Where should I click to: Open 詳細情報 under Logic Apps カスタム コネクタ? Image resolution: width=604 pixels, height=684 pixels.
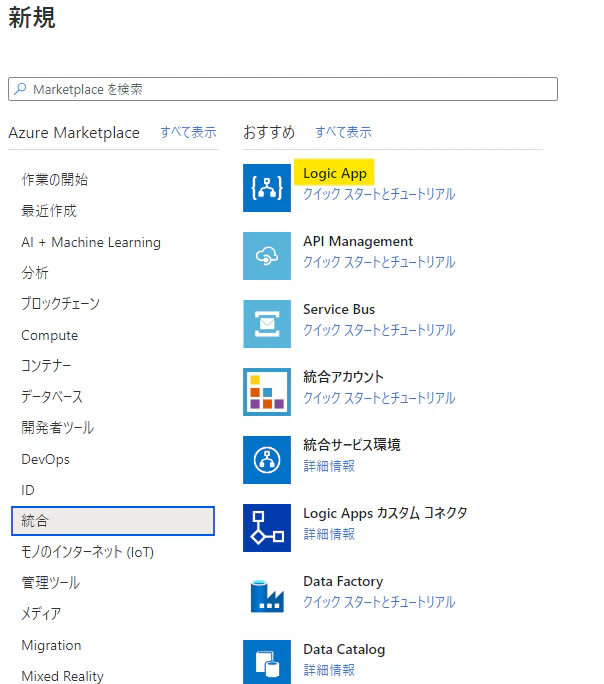pos(329,534)
